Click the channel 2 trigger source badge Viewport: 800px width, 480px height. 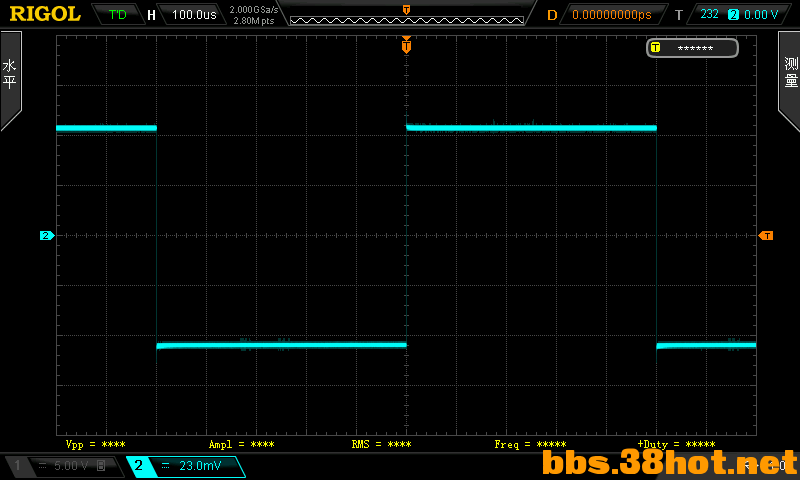(733, 14)
